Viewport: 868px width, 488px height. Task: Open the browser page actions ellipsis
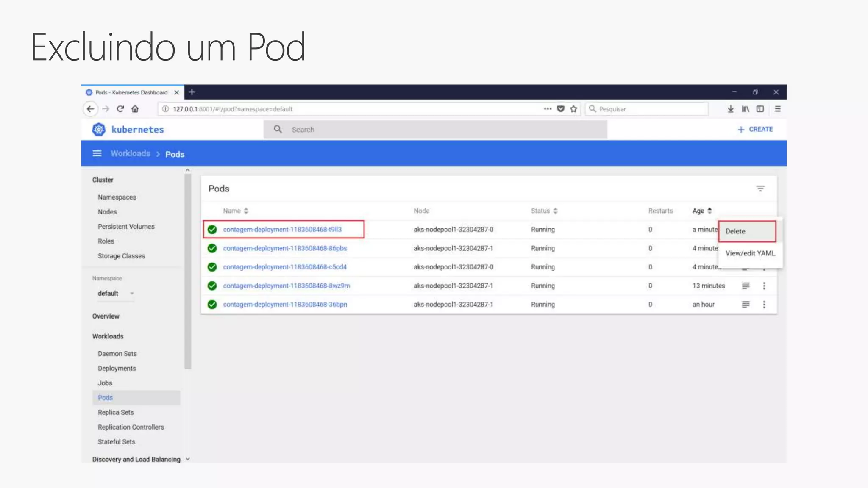point(548,109)
